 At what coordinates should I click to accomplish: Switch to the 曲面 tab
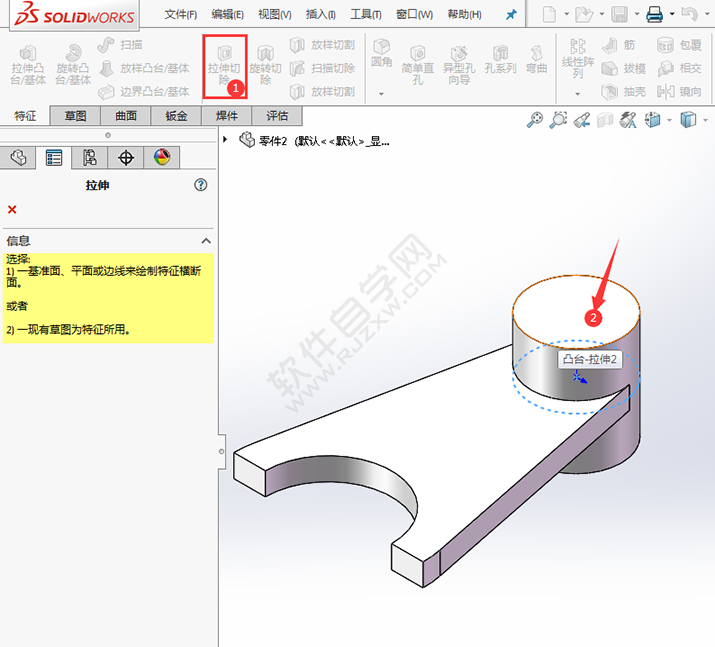[126, 116]
